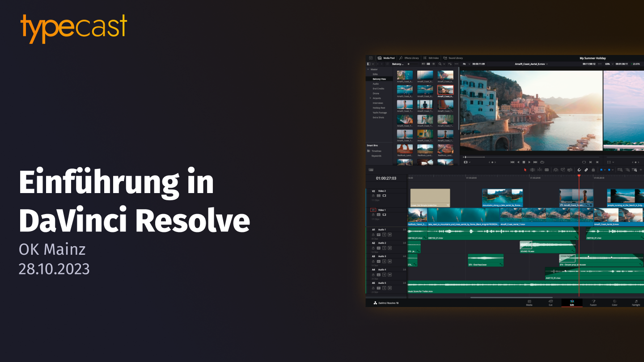Viewport: 644px width, 362px height.
Task: Toggle timeline Snapping magnet icon
Action: point(579,170)
